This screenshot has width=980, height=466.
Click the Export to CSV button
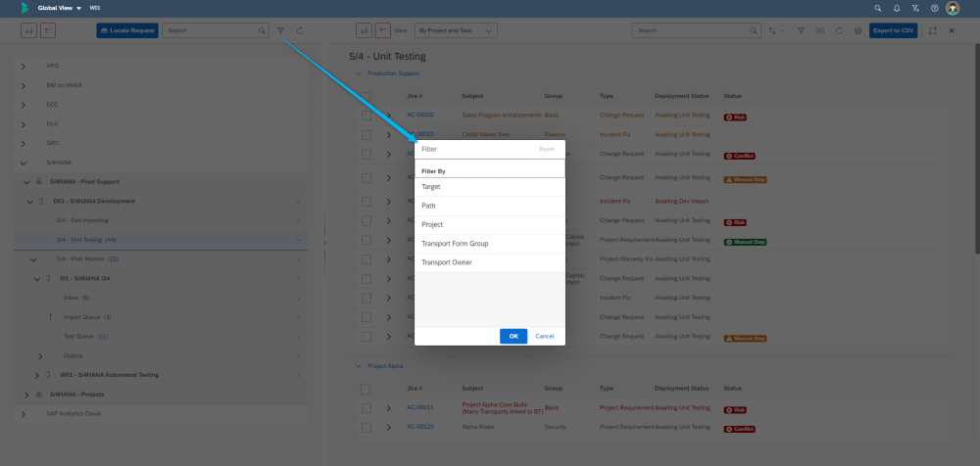point(893,30)
